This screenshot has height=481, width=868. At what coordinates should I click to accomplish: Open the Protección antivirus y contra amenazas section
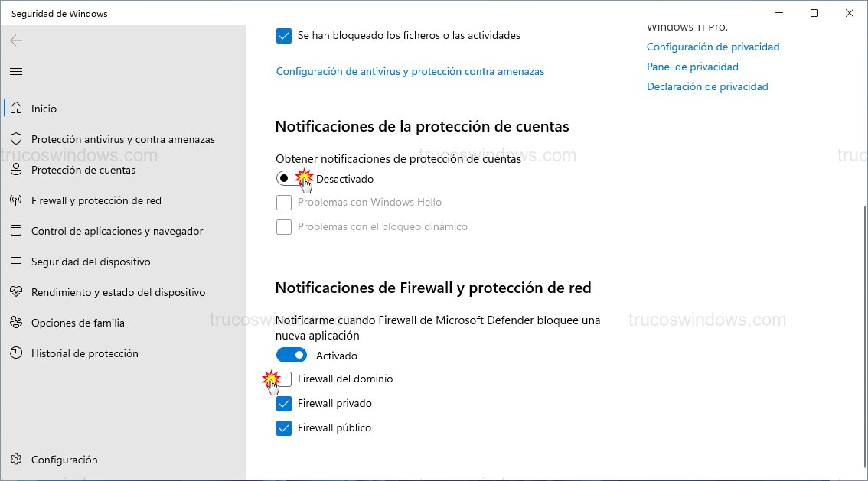coord(122,139)
